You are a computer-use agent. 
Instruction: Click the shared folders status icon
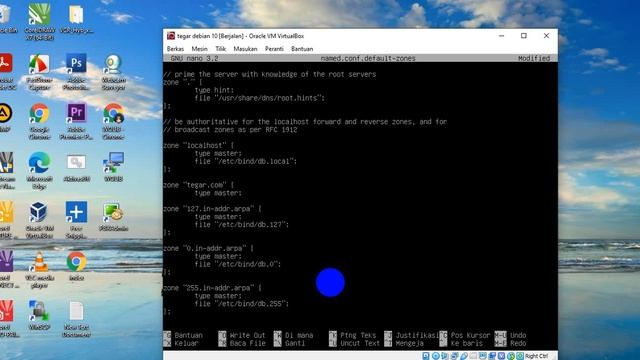point(473,356)
